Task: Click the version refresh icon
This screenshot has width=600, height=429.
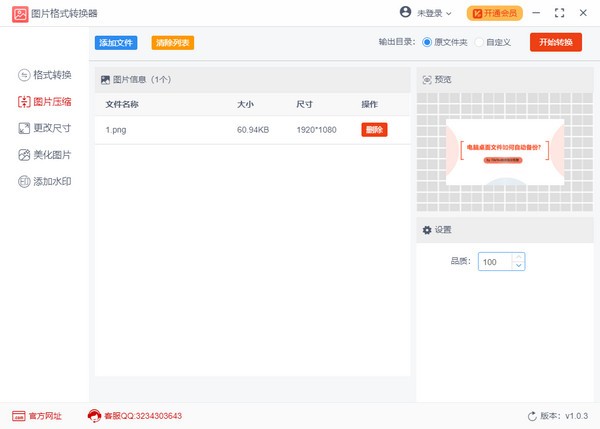Action: [x=531, y=416]
